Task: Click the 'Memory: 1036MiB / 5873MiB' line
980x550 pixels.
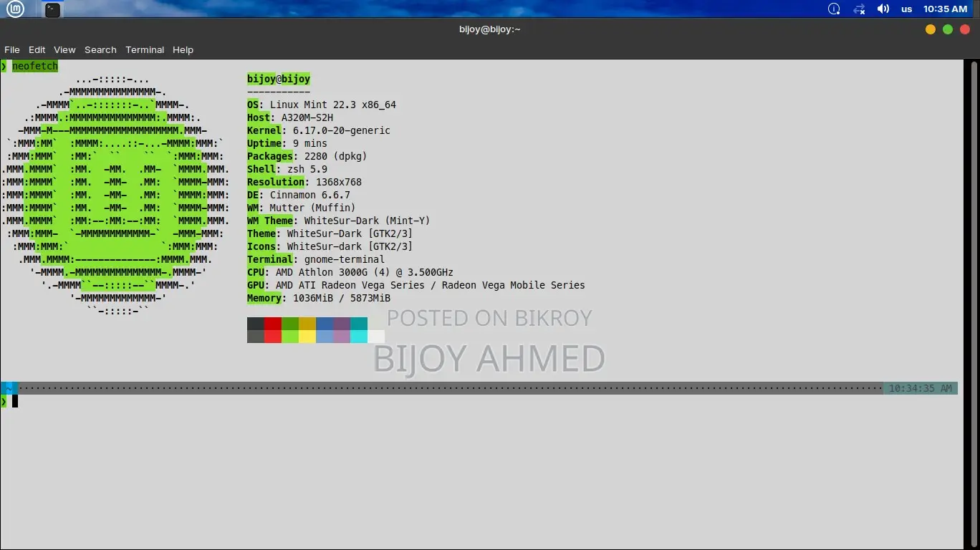Action: [319, 298]
